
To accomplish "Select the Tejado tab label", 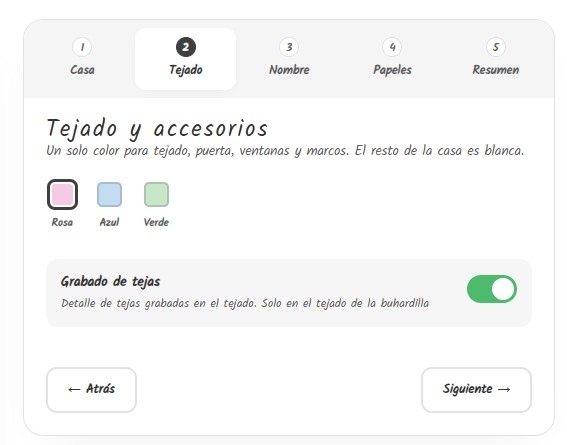I will 186,70.
